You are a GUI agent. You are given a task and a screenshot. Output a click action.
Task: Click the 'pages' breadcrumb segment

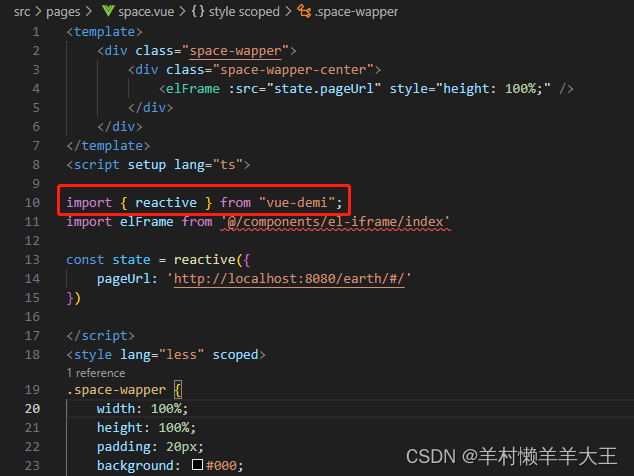tap(63, 12)
